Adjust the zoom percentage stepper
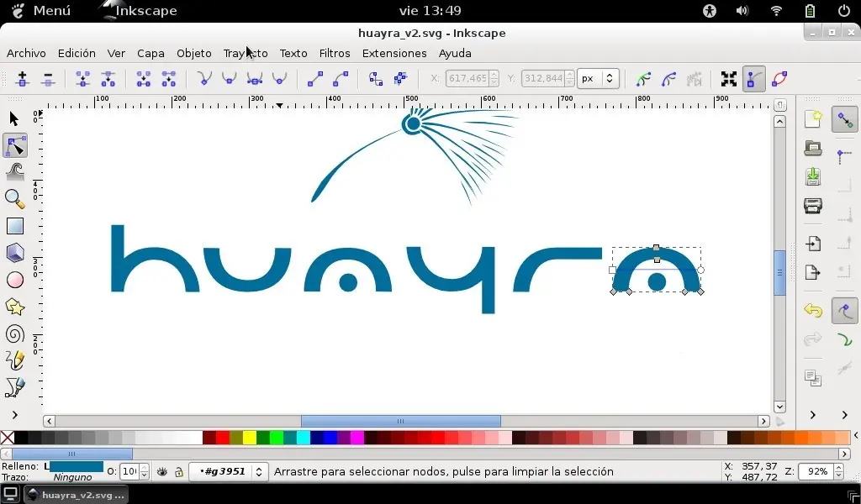861x504 pixels. point(838,471)
